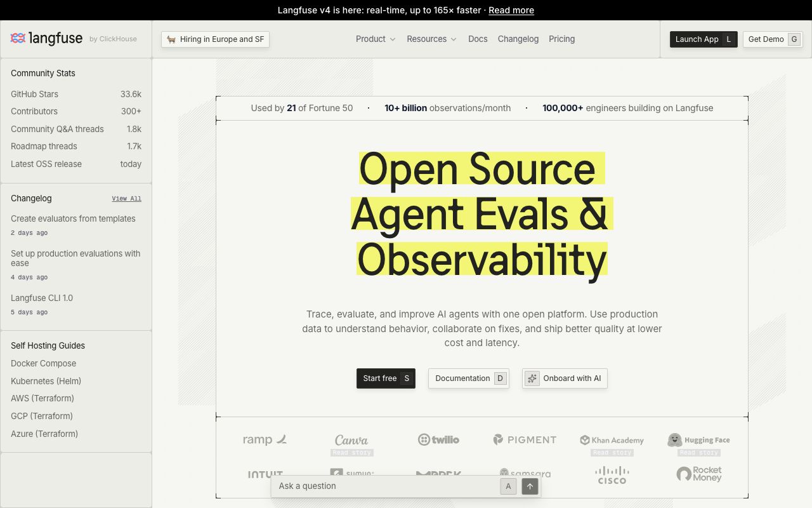The height and width of the screenshot is (508, 812).
Task: Open the GitHub Stars stat row
Action: tap(76, 94)
